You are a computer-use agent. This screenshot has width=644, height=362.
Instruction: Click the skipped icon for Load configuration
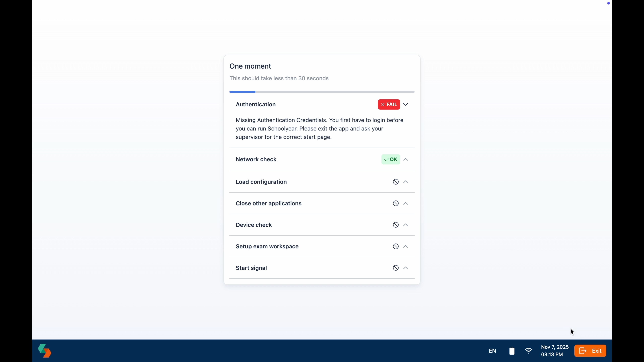tap(395, 182)
